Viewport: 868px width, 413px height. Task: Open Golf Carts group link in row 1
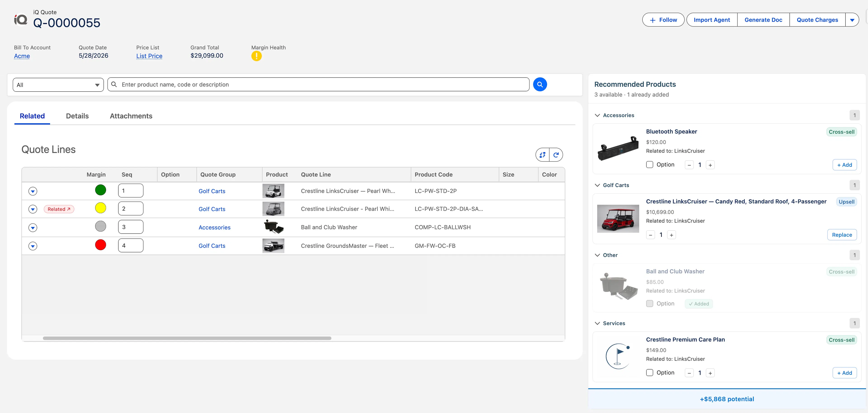coord(212,191)
